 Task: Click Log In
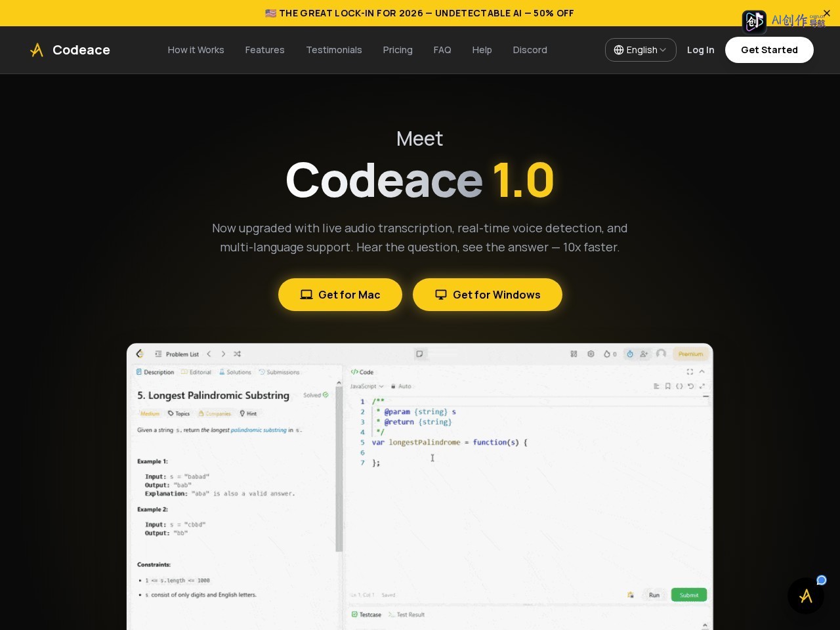coord(700,50)
